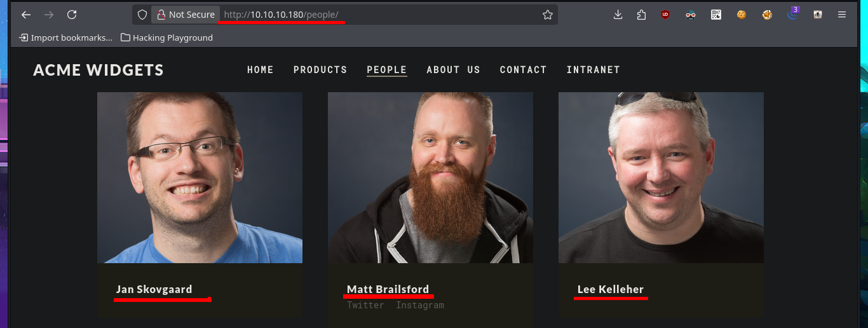Viewport: 868px width, 328px height.
Task: Click the Not Secure site info indicator
Action: coord(186,15)
